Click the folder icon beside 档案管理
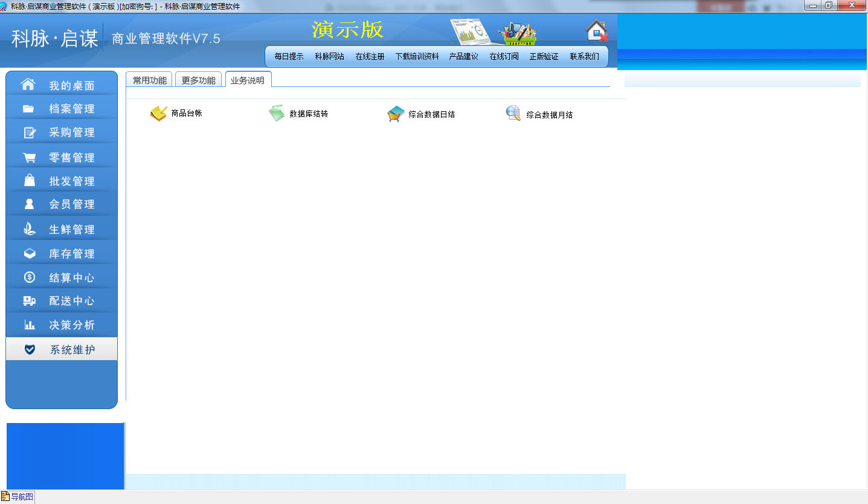 (x=28, y=109)
